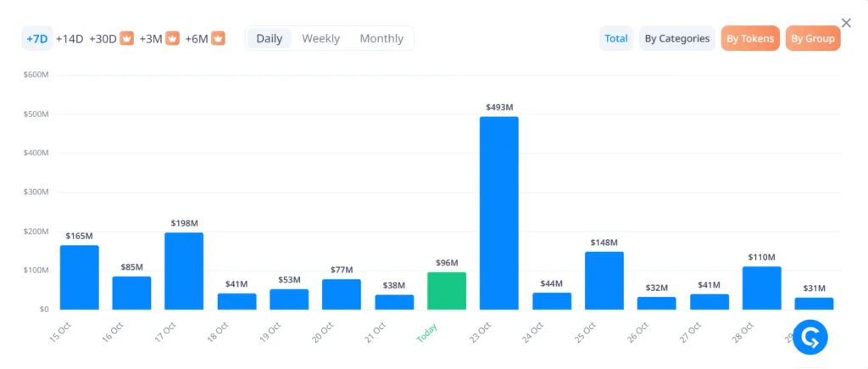Open the Monthly view tab
The image size is (868, 369).
coord(381,38)
